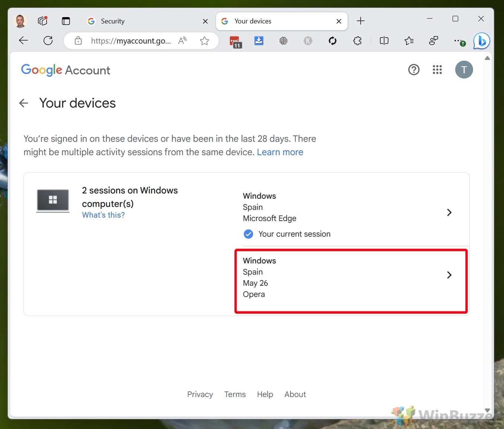This screenshot has width=504, height=429.
Task: Open the black circular arrows extension
Action: click(333, 41)
